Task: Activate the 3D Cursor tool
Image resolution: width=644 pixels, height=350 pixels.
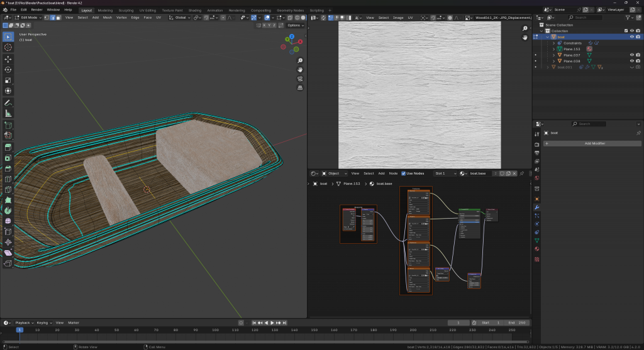Action: tap(8, 47)
